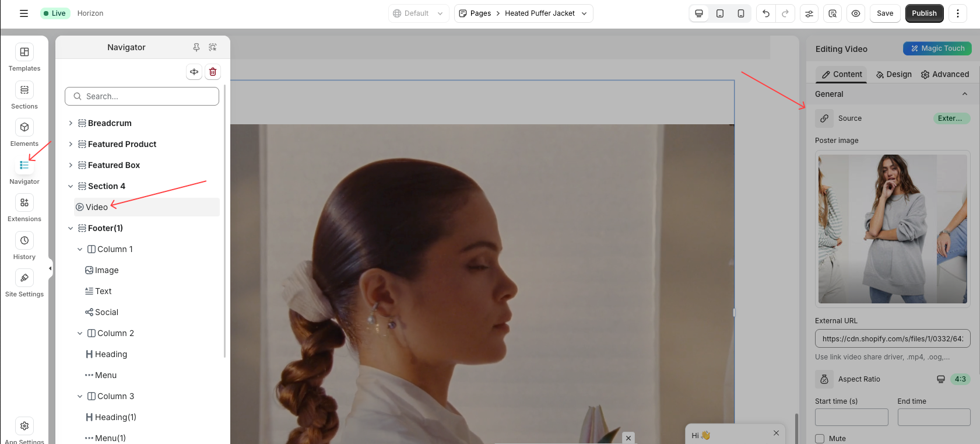Redo the last change
This screenshot has height=444, width=980.
(x=785, y=13)
